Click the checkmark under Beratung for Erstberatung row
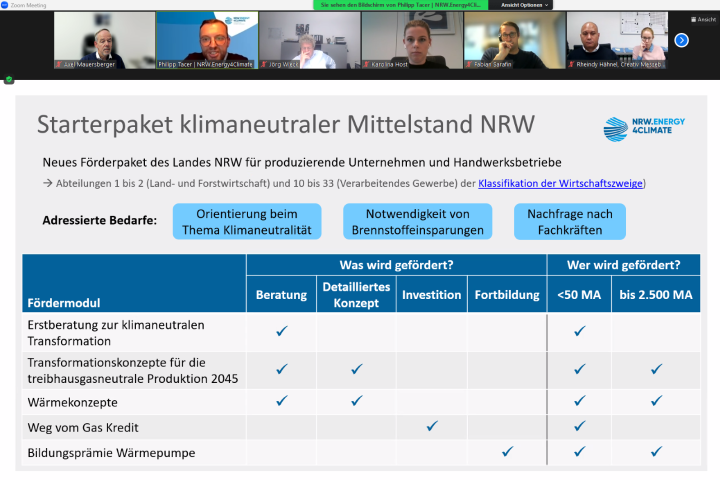 [x=281, y=331]
